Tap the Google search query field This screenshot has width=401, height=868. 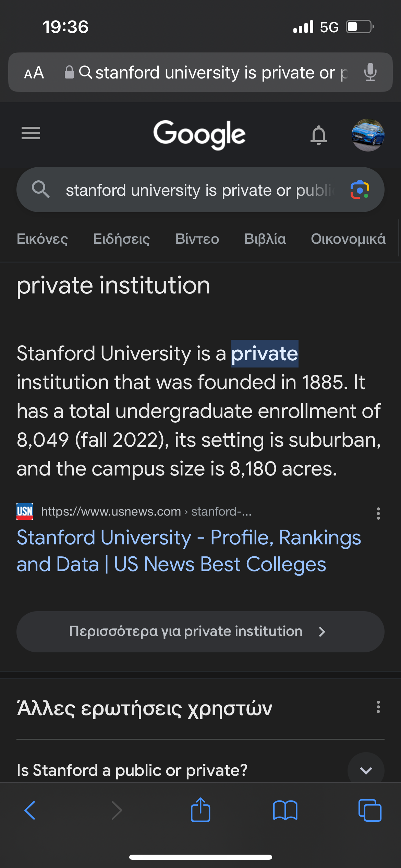pyautogui.click(x=199, y=190)
